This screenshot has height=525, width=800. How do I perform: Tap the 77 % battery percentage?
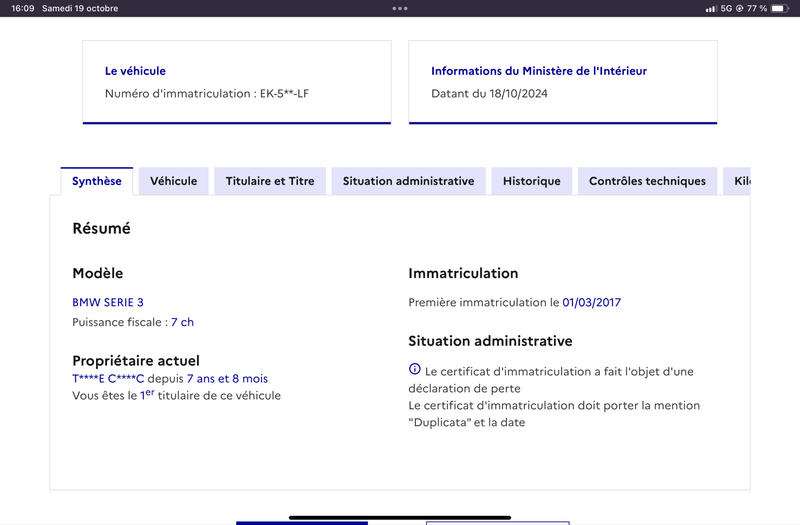(x=757, y=8)
